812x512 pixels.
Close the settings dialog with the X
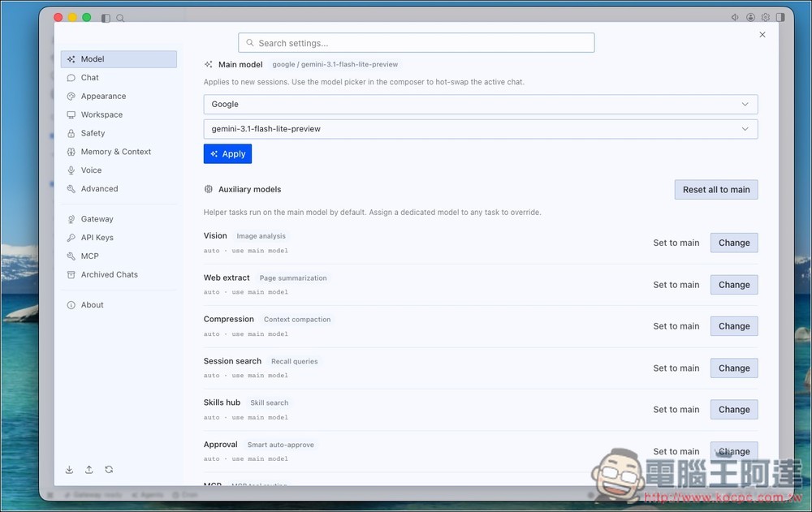pos(762,35)
